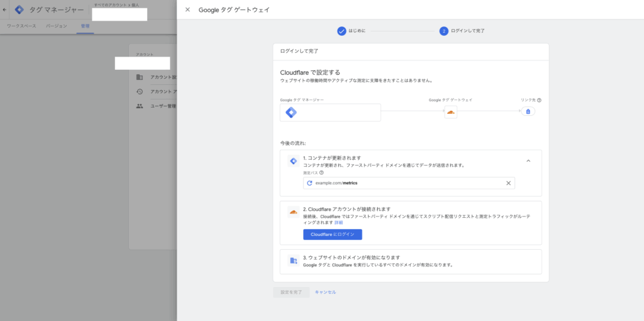This screenshot has height=321, width=644.
Task: Clear the measurement path with X
Action: [x=508, y=183]
